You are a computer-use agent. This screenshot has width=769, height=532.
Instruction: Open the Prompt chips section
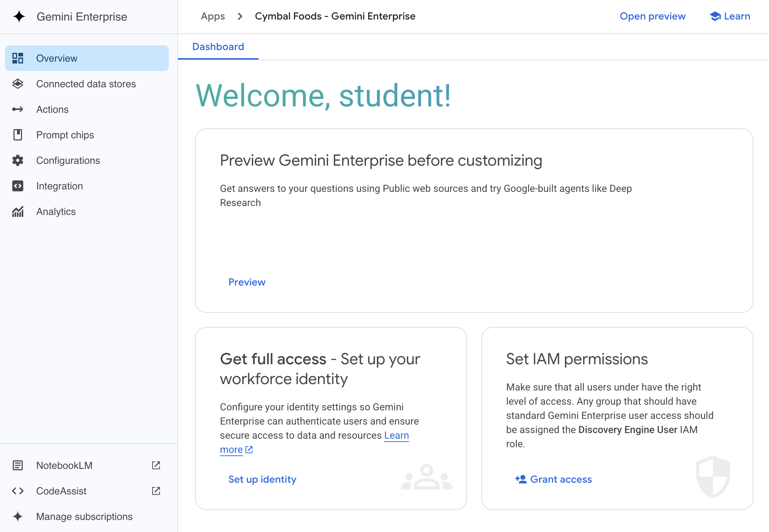(65, 135)
